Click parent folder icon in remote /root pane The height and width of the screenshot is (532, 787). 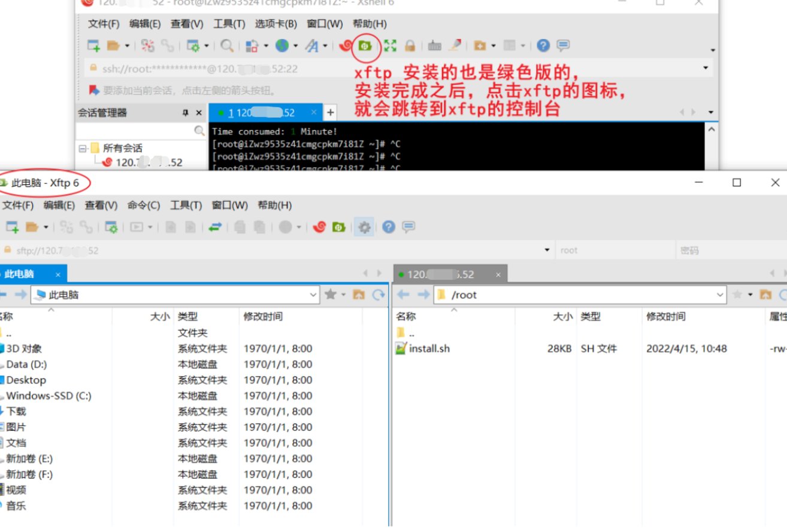point(765,295)
